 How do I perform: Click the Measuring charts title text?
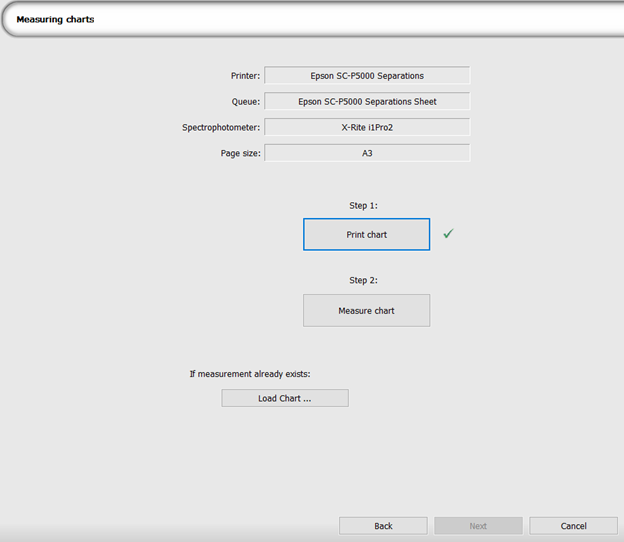[x=55, y=19]
